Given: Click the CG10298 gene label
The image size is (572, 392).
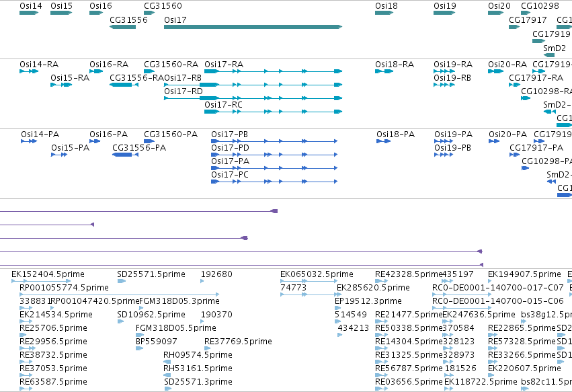Looking at the screenshot, I should click(x=540, y=6).
